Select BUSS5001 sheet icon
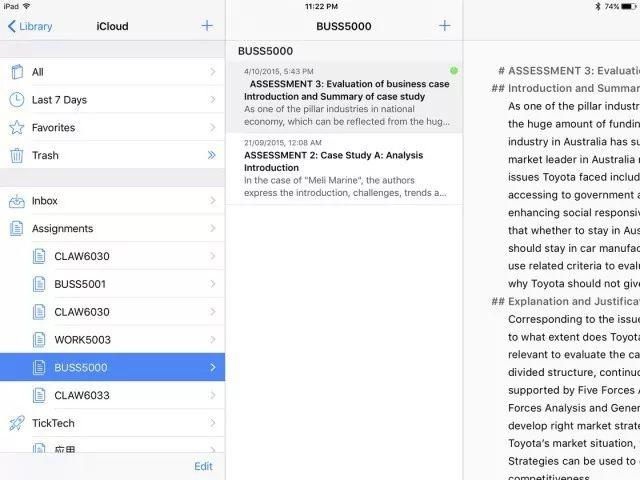 point(39,284)
